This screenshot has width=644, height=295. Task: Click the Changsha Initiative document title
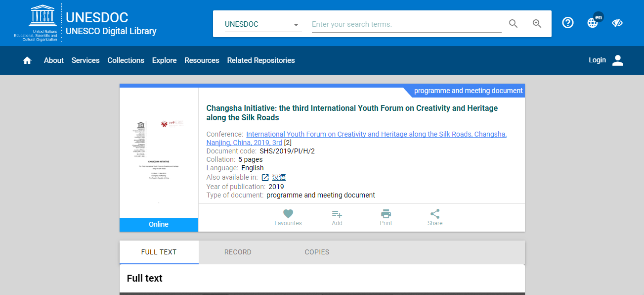pyautogui.click(x=352, y=113)
